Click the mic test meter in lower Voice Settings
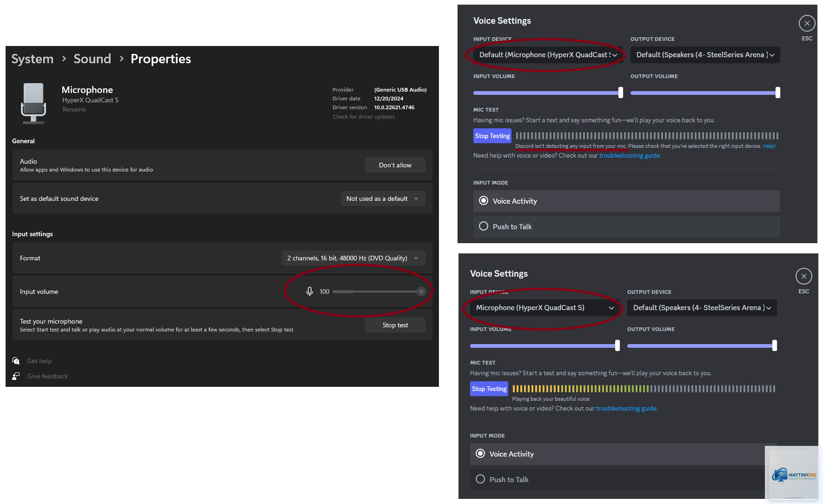 644,389
